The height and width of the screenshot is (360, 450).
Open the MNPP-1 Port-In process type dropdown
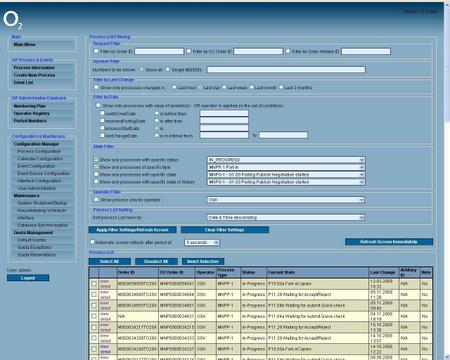[286, 167]
